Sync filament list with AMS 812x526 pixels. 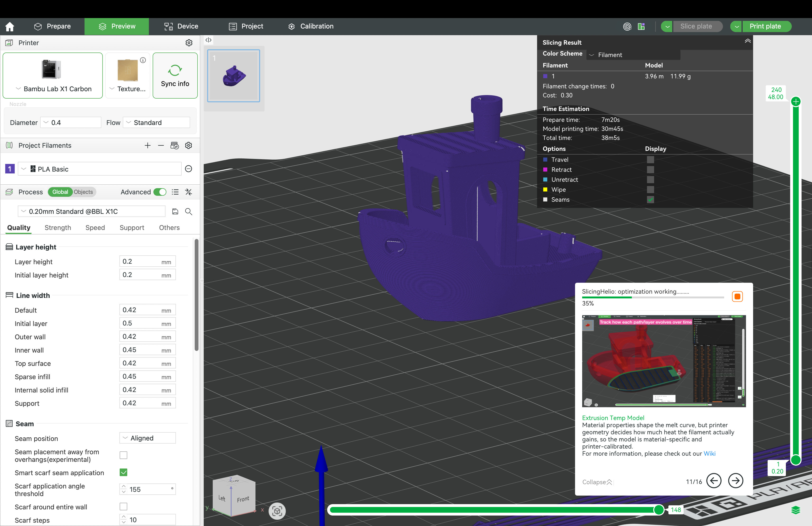(175, 145)
